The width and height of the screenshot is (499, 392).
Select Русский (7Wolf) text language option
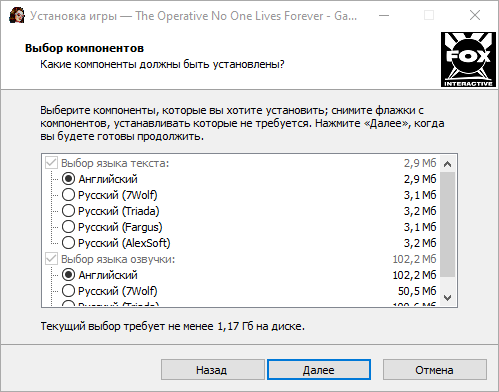68,195
